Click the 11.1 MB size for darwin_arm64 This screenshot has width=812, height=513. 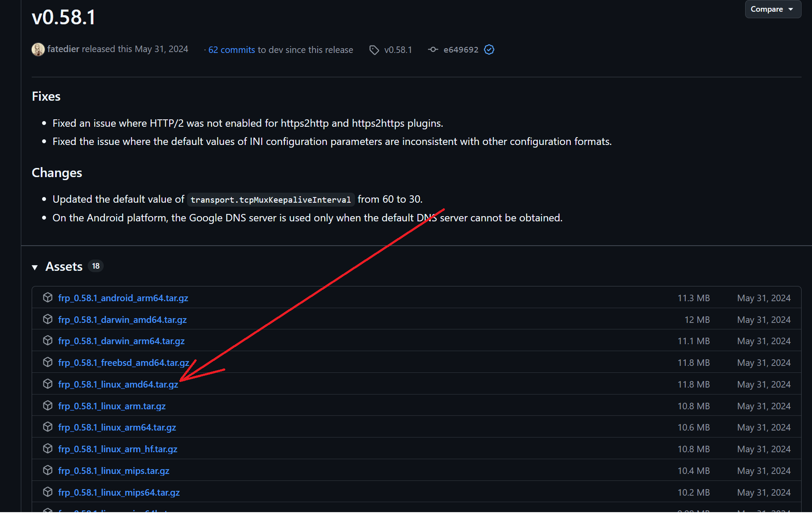coord(694,341)
